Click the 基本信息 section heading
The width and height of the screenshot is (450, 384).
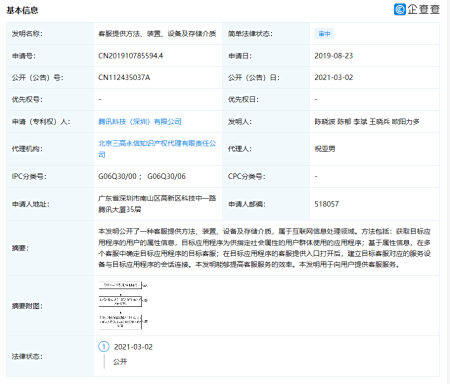pos(22,10)
